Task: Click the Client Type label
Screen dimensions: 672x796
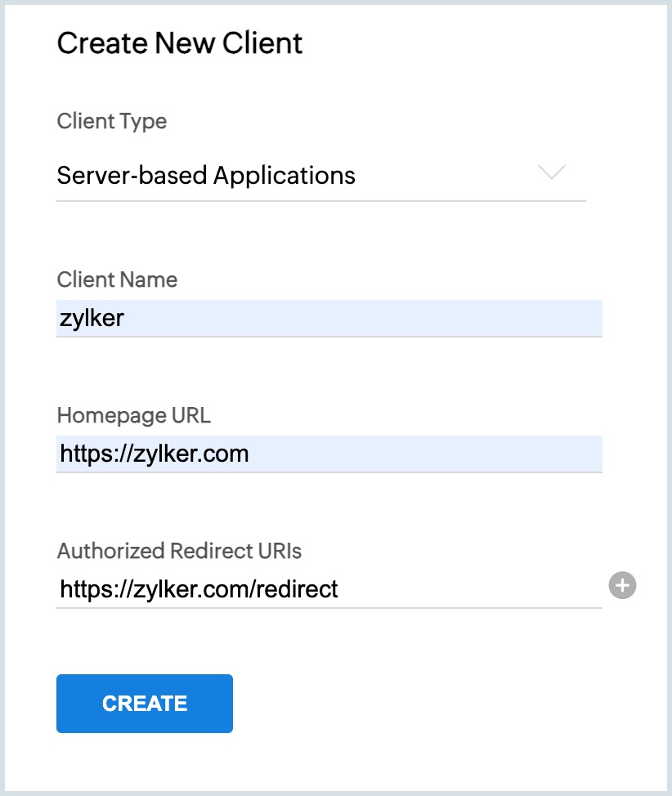Action: coord(112,122)
